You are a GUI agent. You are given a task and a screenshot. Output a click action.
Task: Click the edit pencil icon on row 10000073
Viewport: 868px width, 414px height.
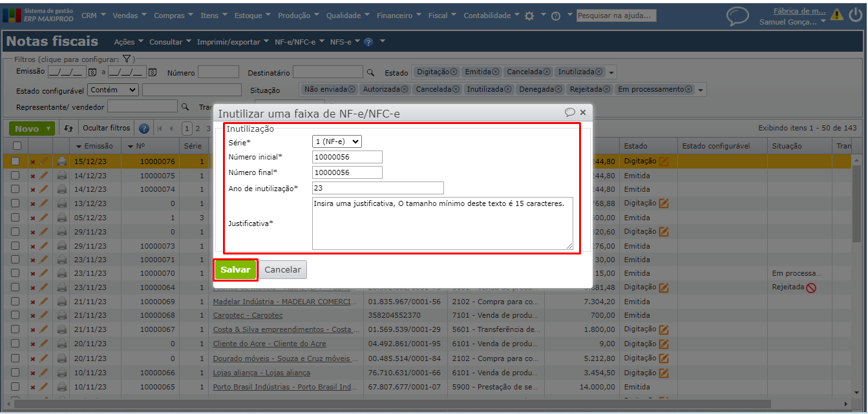coord(44,245)
